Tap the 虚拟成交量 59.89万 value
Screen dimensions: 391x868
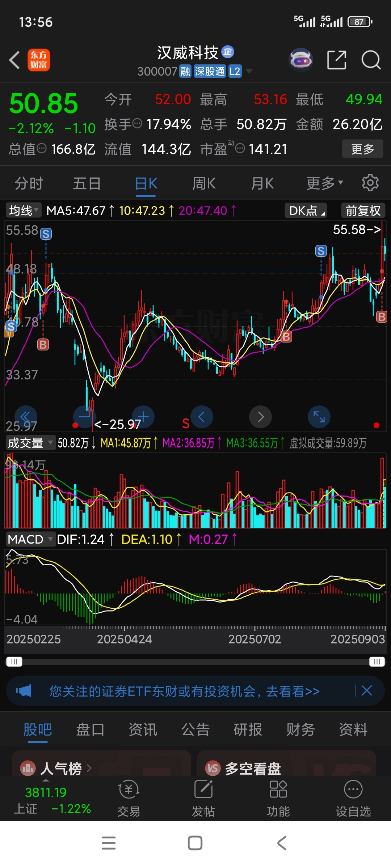[x=328, y=443]
